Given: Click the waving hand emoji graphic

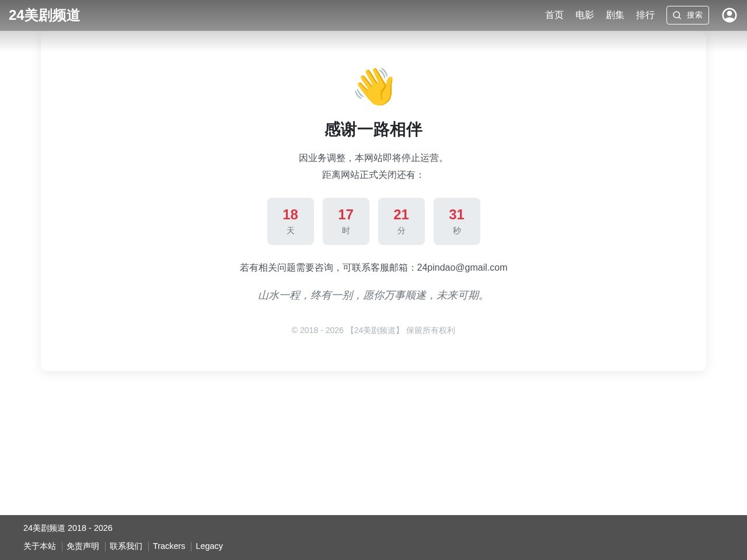Looking at the screenshot, I should (x=373, y=86).
